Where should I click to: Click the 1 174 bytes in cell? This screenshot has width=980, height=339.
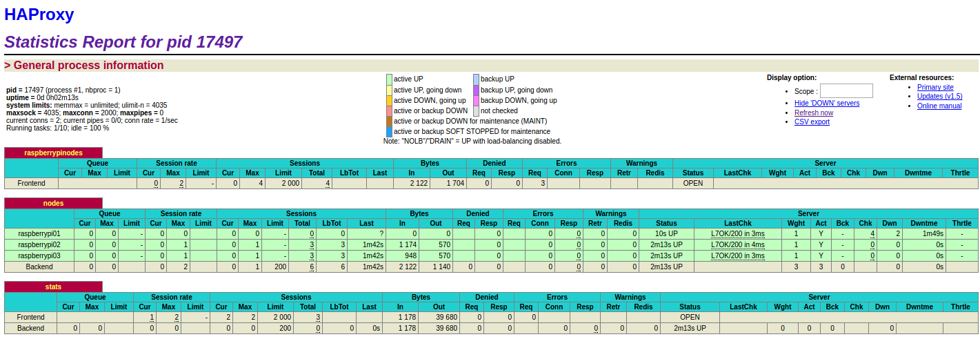[x=402, y=244]
